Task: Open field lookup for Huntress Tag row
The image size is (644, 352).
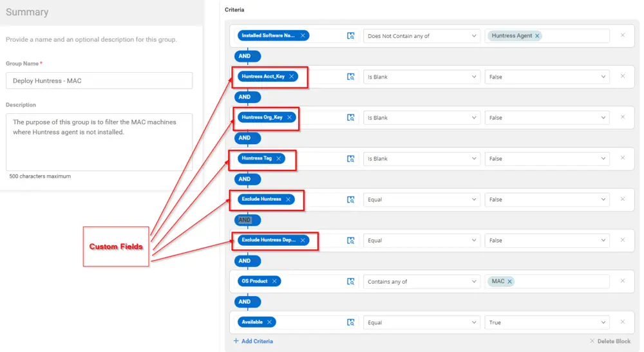Action: point(350,159)
